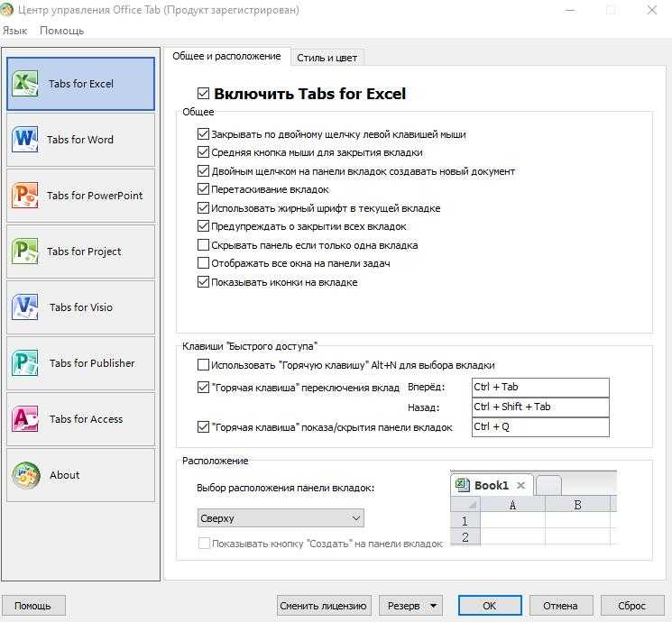Select 'Tabs for Project' section
This screenshot has width=672, height=622.
click(x=80, y=252)
